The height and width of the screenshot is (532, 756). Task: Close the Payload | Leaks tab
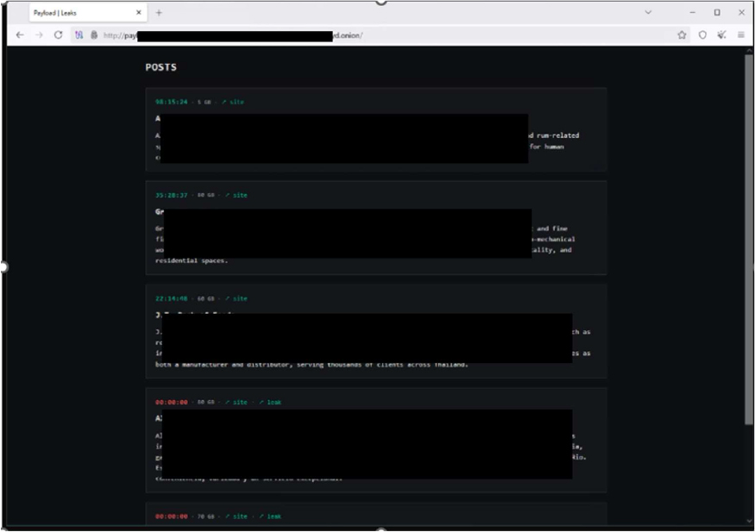point(140,13)
